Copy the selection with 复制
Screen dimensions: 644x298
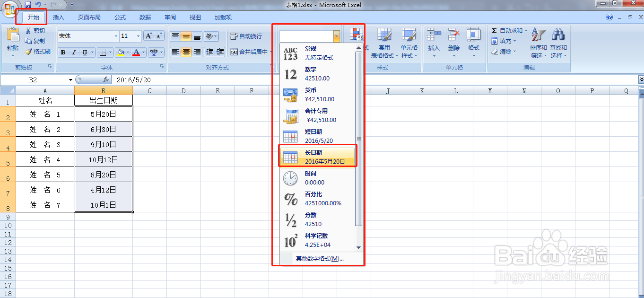pos(35,41)
